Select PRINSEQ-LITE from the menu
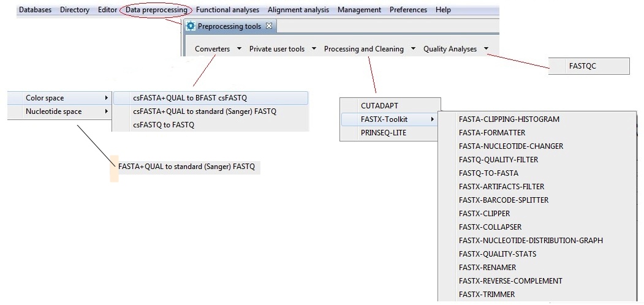The height and width of the screenshot is (305, 644). [383, 133]
